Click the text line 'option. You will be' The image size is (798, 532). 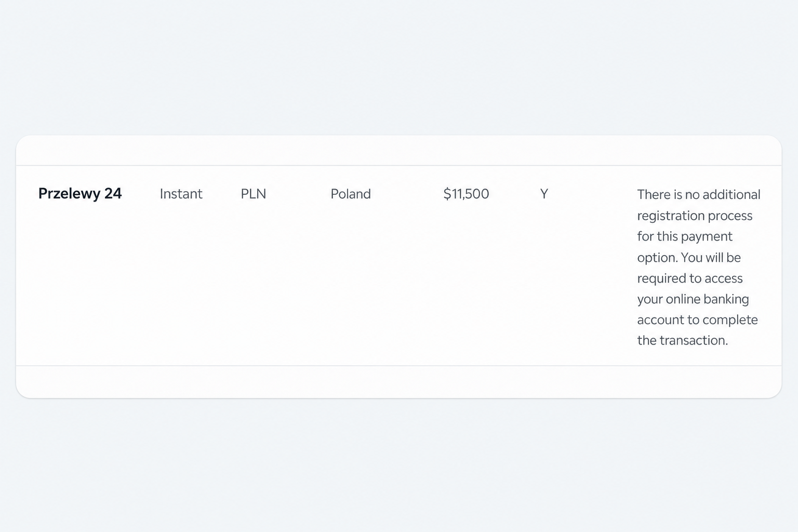pyautogui.click(x=689, y=257)
